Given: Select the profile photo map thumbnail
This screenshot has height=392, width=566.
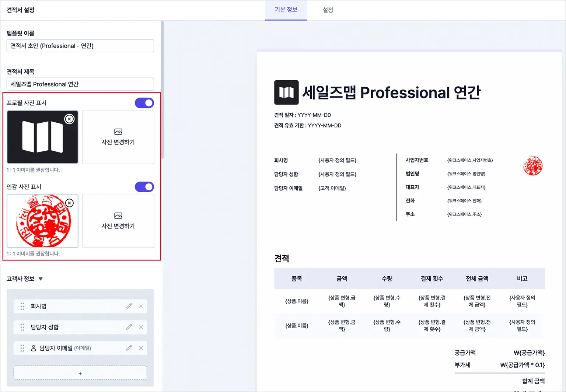Looking at the screenshot, I should 42,137.
